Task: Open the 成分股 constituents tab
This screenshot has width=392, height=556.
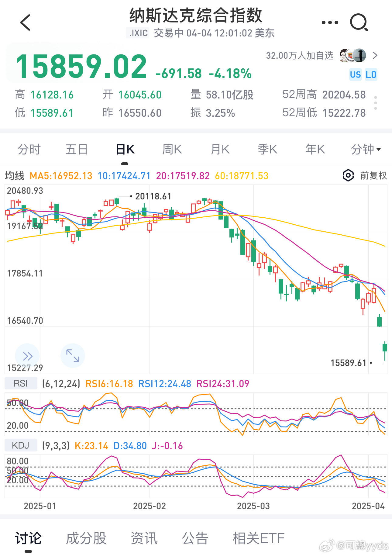Action: pos(86,538)
